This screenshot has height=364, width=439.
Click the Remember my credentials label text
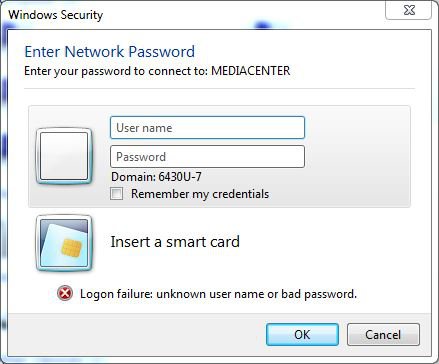pos(200,194)
